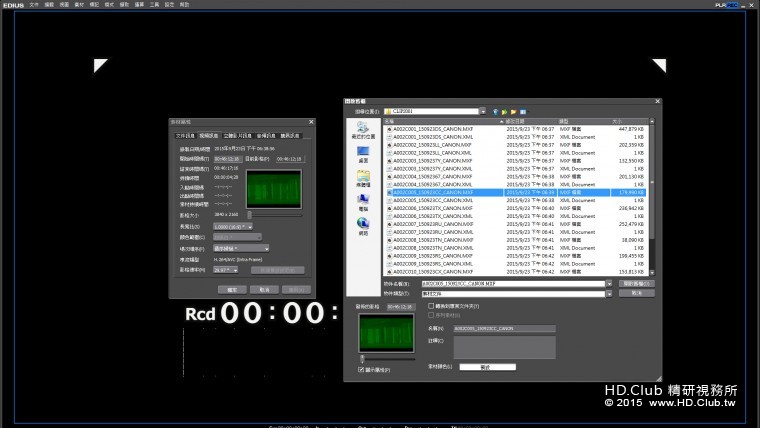Enable the transfer to project folder checkbox

pyautogui.click(x=431, y=306)
